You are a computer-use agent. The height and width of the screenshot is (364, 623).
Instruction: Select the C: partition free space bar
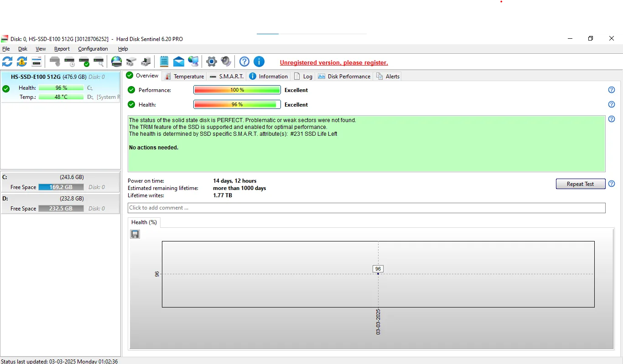[x=61, y=187]
